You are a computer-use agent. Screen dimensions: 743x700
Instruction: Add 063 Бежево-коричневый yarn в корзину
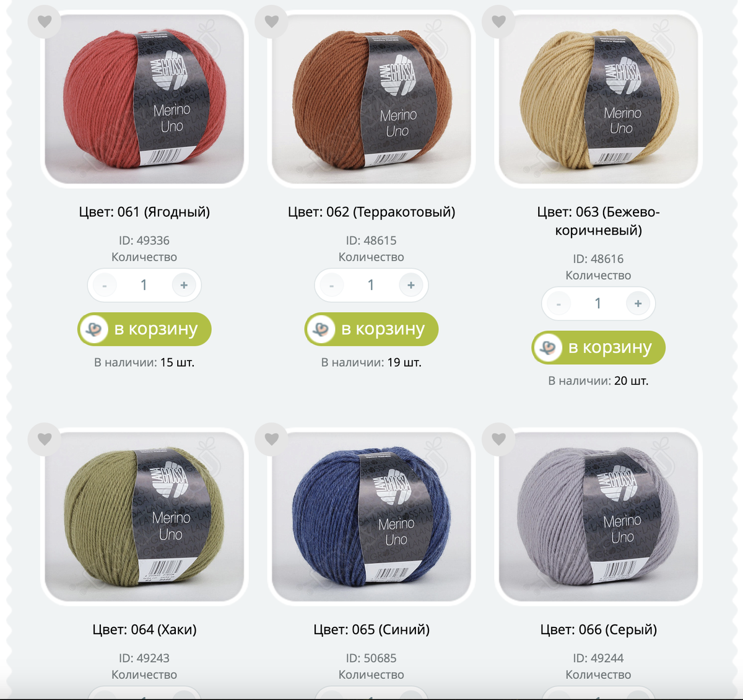point(598,348)
